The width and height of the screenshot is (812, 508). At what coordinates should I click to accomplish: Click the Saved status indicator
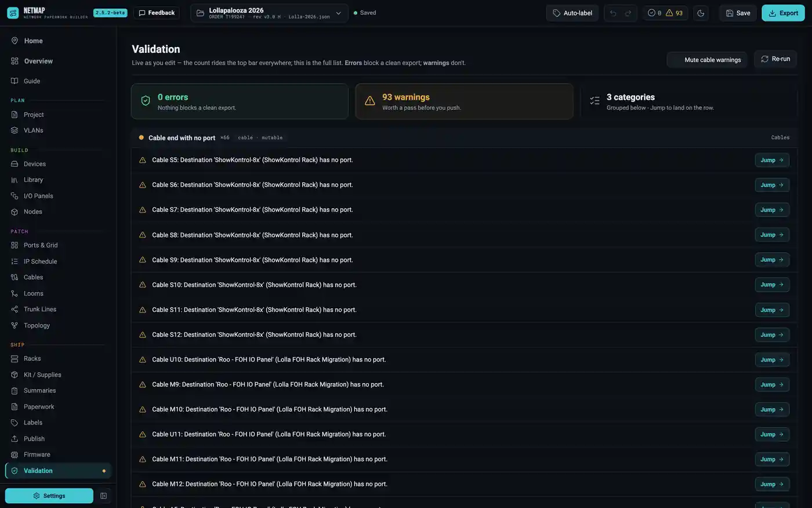coord(365,13)
